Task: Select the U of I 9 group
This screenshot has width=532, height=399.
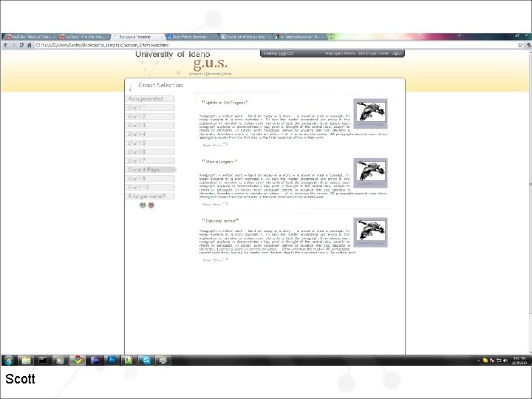Action: (x=150, y=179)
